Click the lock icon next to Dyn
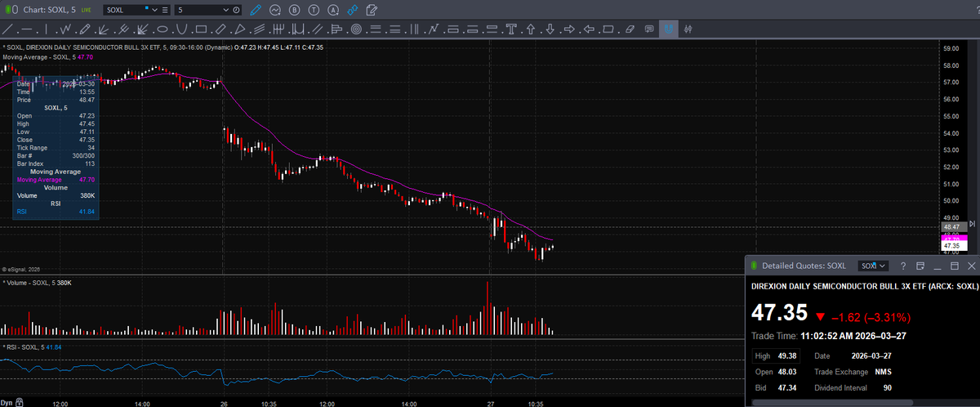 [21, 402]
